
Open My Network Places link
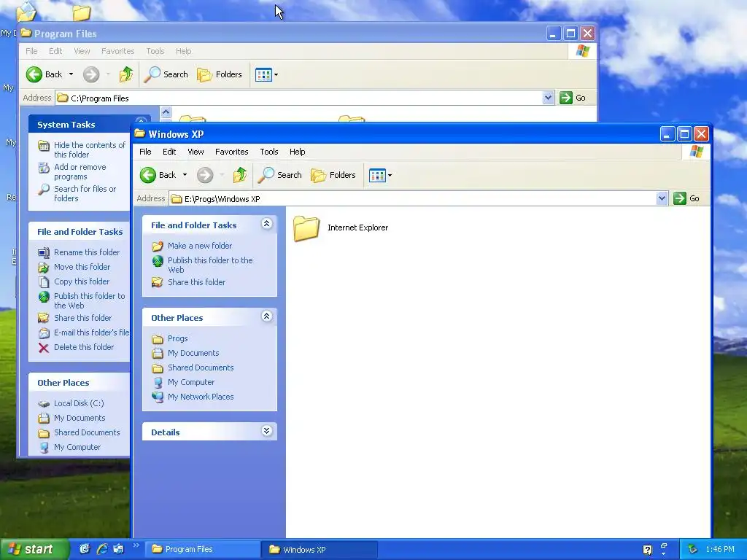point(193,397)
